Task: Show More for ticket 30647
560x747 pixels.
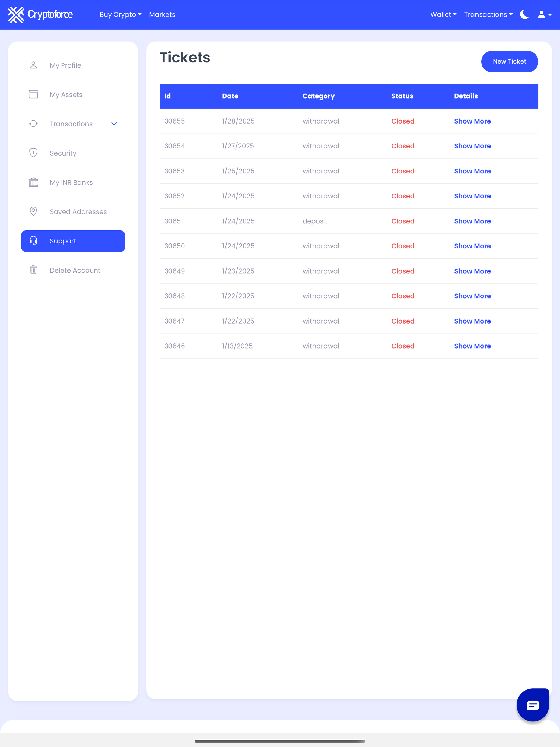Action: tap(472, 321)
